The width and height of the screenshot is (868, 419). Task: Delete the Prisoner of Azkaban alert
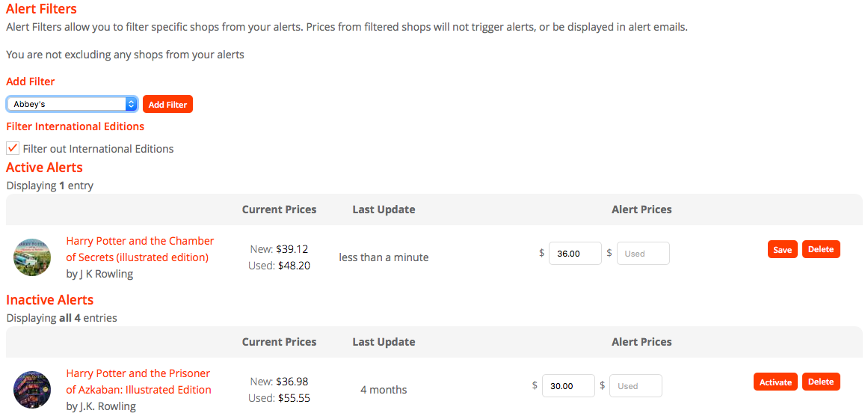(821, 382)
